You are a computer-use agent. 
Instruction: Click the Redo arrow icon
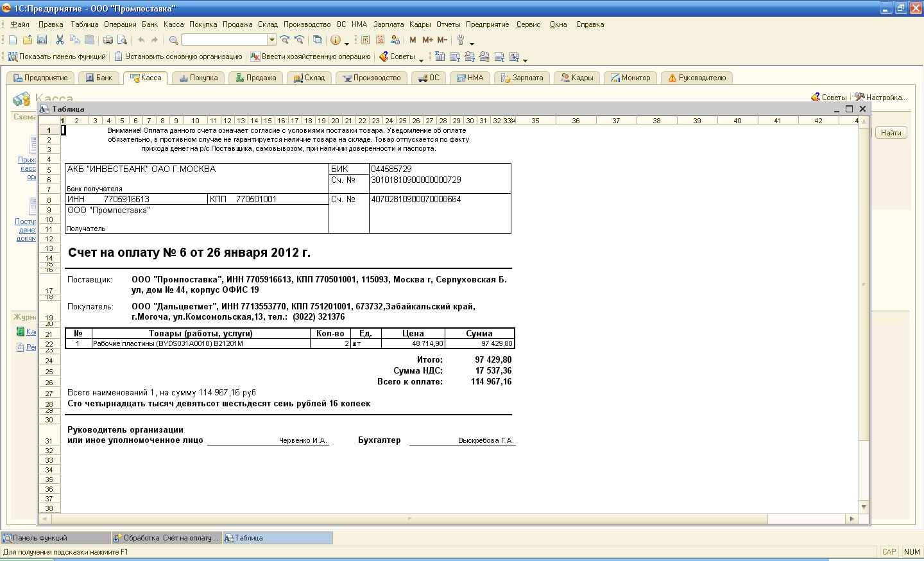point(155,40)
